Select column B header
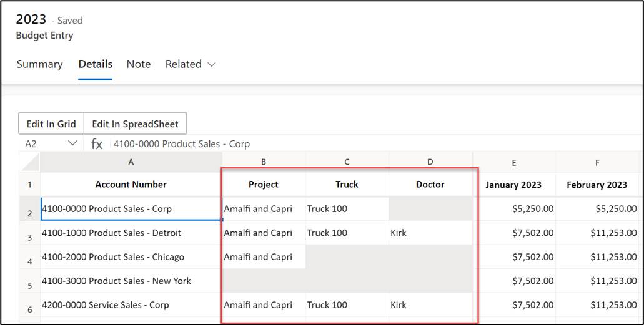The image size is (644, 325). coord(264,162)
